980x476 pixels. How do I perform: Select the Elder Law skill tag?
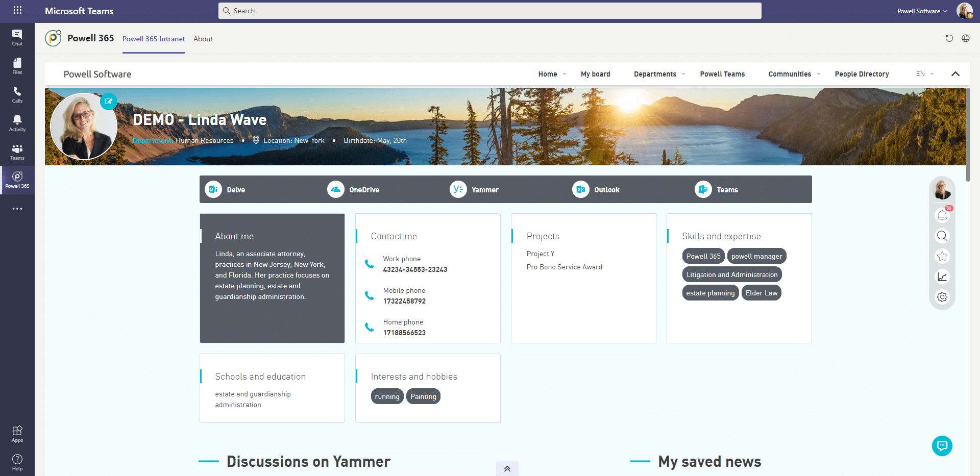(x=761, y=293)
